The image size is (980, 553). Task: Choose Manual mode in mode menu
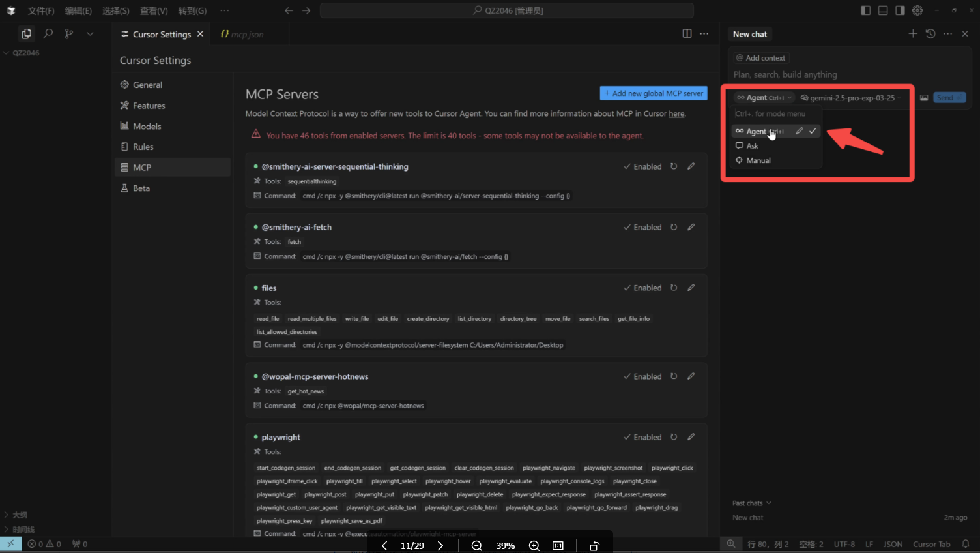(x=758, y=160)
